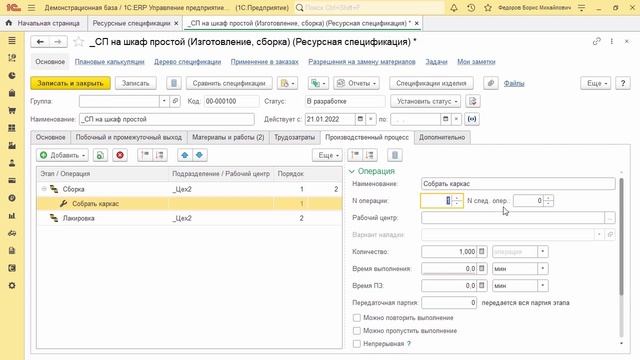The height and width of the screenshot is (360, 640).
Task: Open the Время ПЗ unit dropdown
Action: click(x=542, y=286)
